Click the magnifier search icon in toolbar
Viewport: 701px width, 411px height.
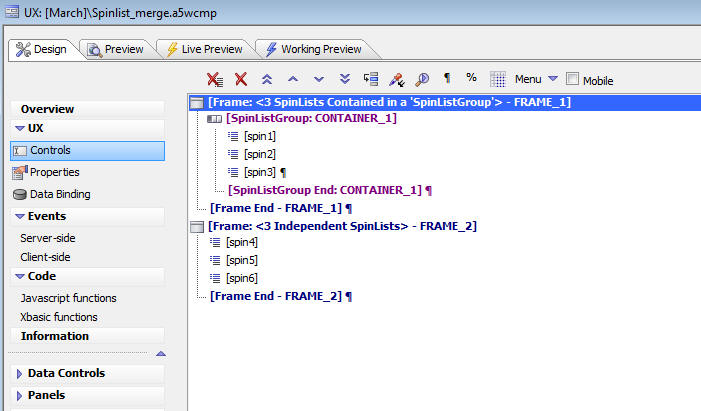coord(422,79)
